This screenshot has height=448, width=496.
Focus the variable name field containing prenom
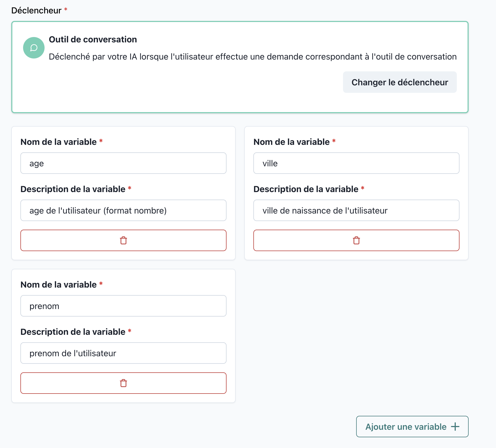click(x=123, y=306)
